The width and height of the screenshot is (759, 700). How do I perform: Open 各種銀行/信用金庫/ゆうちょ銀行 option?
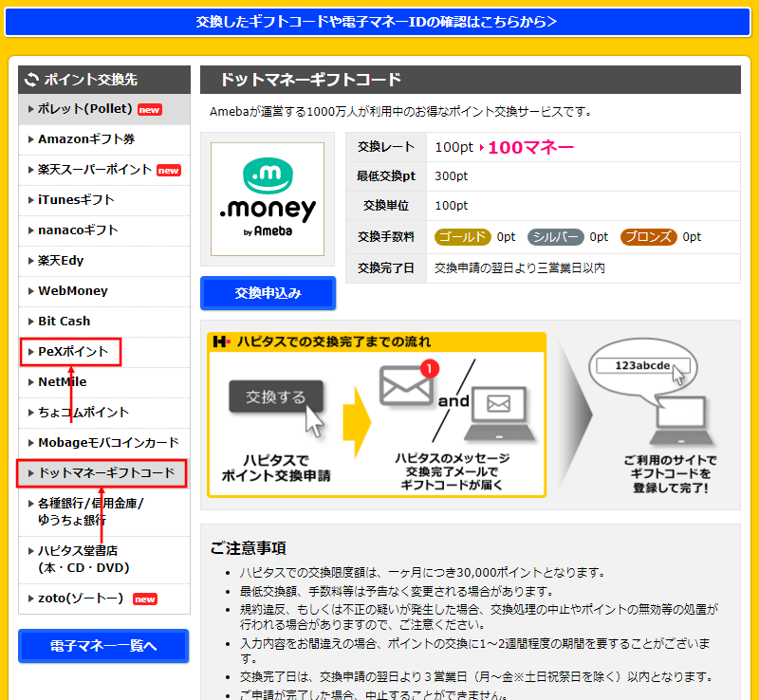pyautogui.click(x=104, y=512)
